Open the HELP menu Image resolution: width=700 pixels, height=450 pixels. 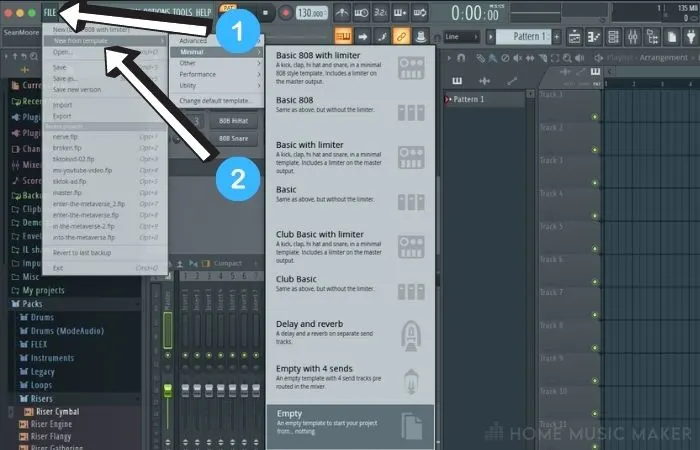pos(203,12)
